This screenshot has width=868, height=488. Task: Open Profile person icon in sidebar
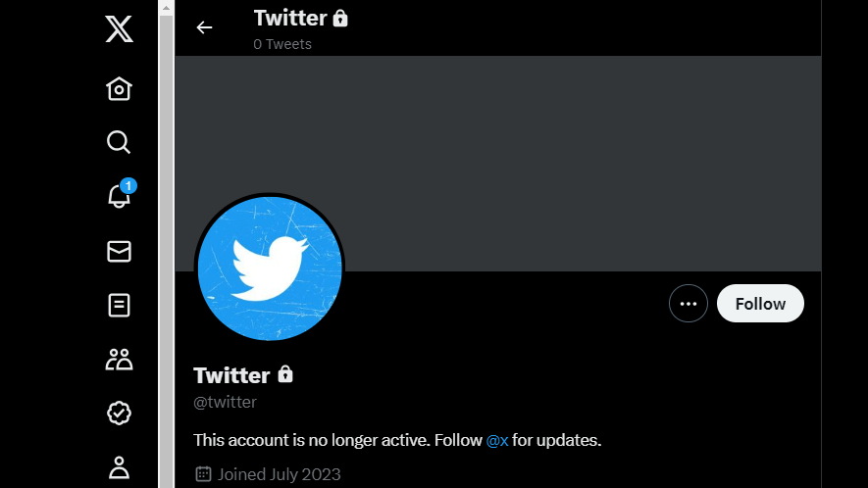point(119,467)
